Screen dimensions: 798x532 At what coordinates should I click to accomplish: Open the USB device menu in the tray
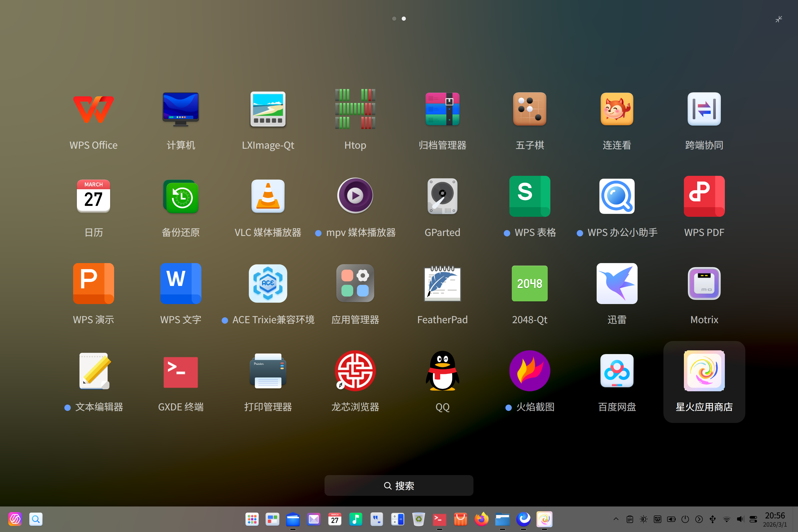pyautogui.click(x=713, y=519)
